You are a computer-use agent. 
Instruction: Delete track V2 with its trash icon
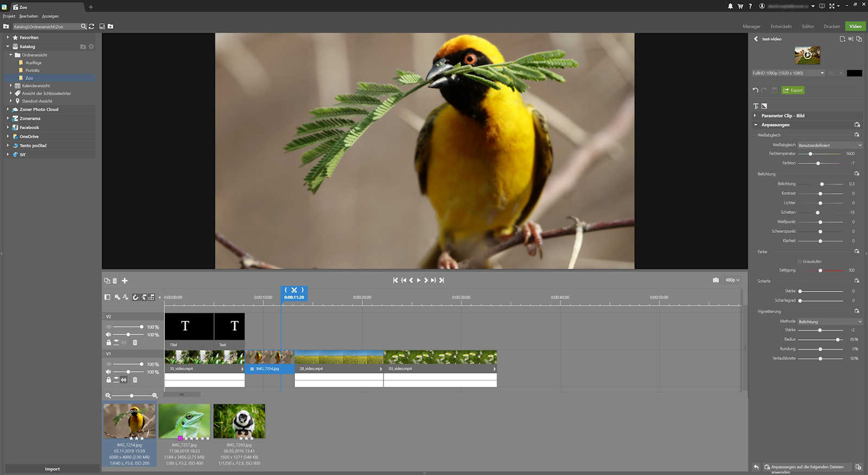pyautogui.click(x=135, y=343)
